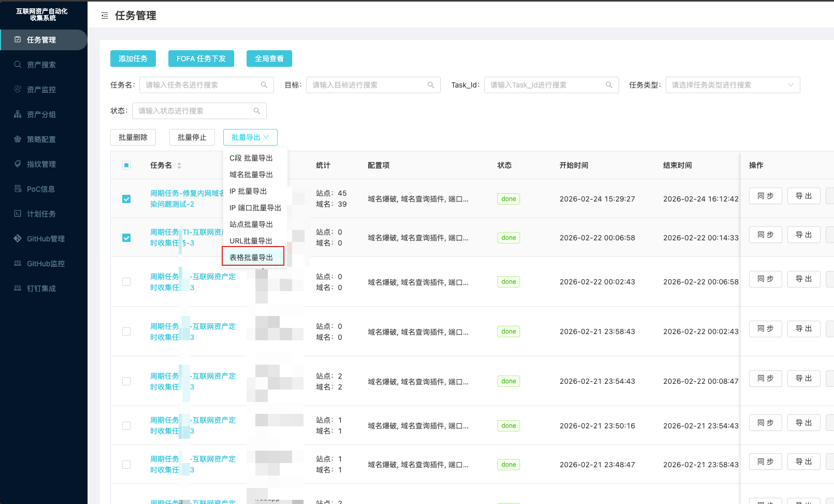Sync the task started 2026-02-22 00:06:58
This screenshot has width=834, height=504.
click(x=766, y=235)
